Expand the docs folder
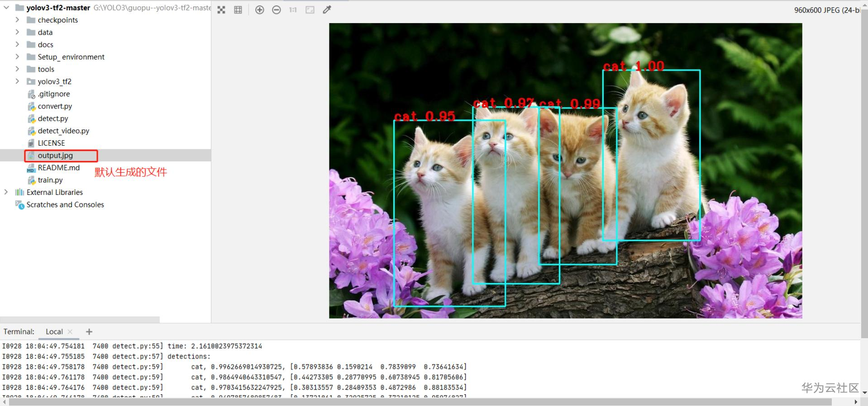The image size is (868, 406). (17, 44)
